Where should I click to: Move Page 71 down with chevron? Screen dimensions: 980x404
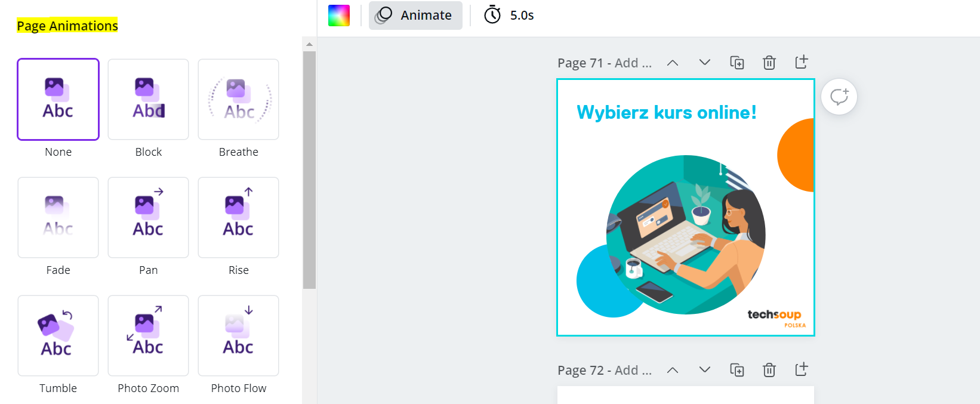click(705, 63)
